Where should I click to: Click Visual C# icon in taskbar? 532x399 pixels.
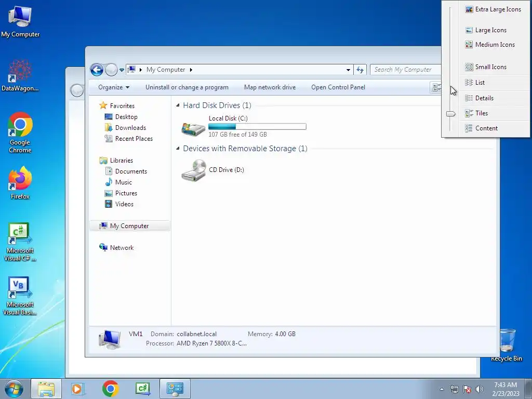(x=142, y=389)
